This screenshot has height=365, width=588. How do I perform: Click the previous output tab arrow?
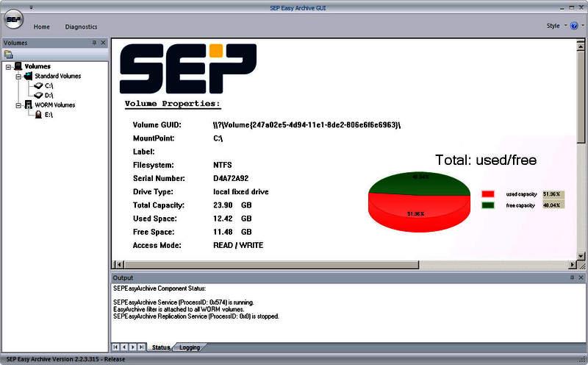124,347
